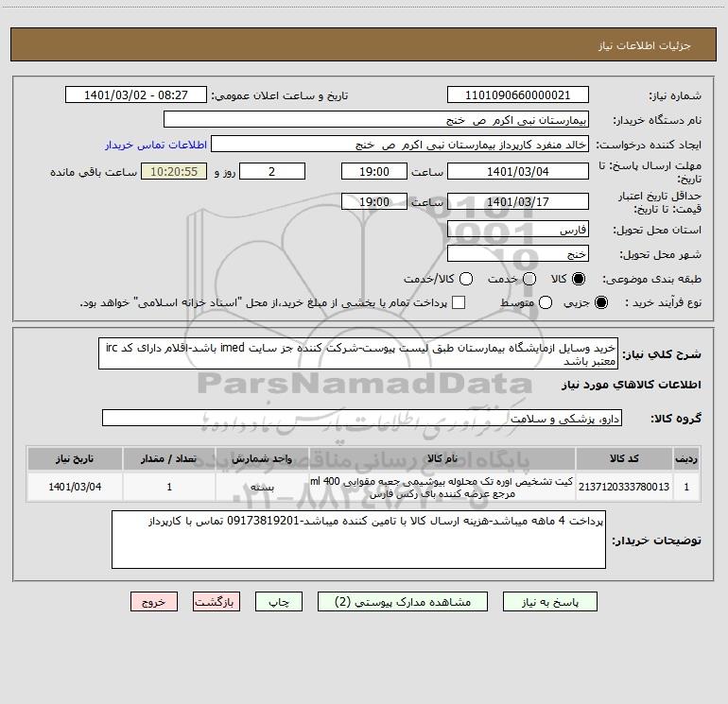Click the delivery province field فارس
The image size is (728, 704).
pyautogui.click(x=518, y=229)
